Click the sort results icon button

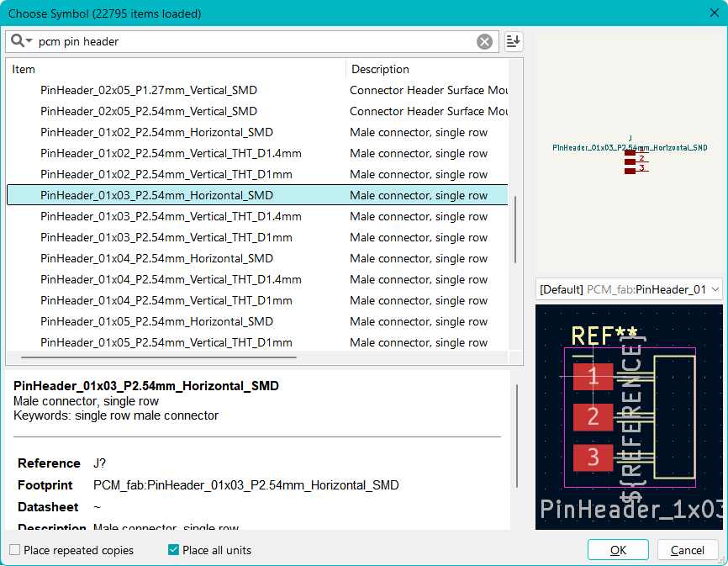click(513, 41)
